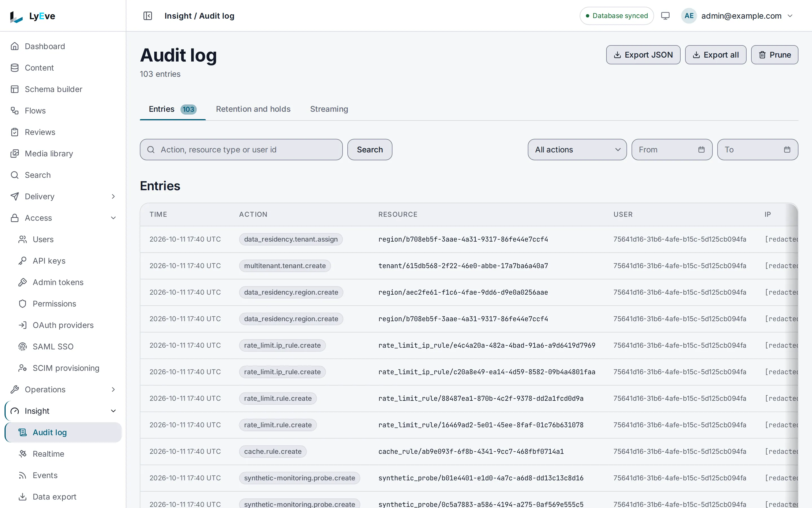Open Flows icon in sidebar
The width and height of the screenshot is (812, 508).
(14, 111)
